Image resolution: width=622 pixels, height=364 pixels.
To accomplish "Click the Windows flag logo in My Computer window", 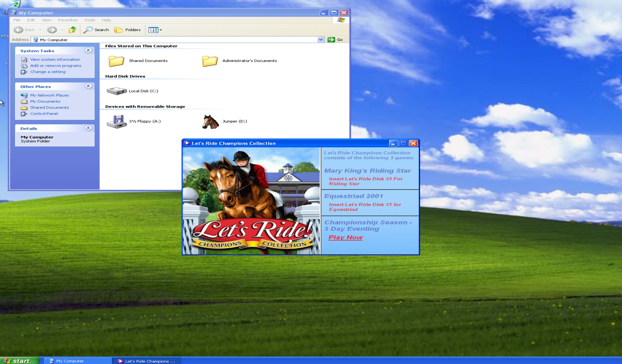I will [x=341, y=20].
